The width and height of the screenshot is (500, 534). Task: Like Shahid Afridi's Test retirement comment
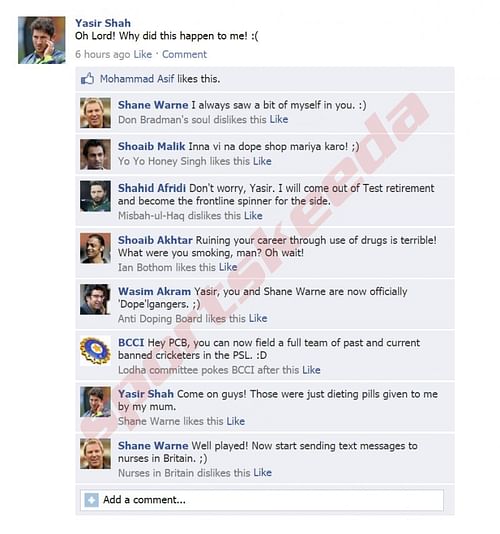click(x=253, y=215)
